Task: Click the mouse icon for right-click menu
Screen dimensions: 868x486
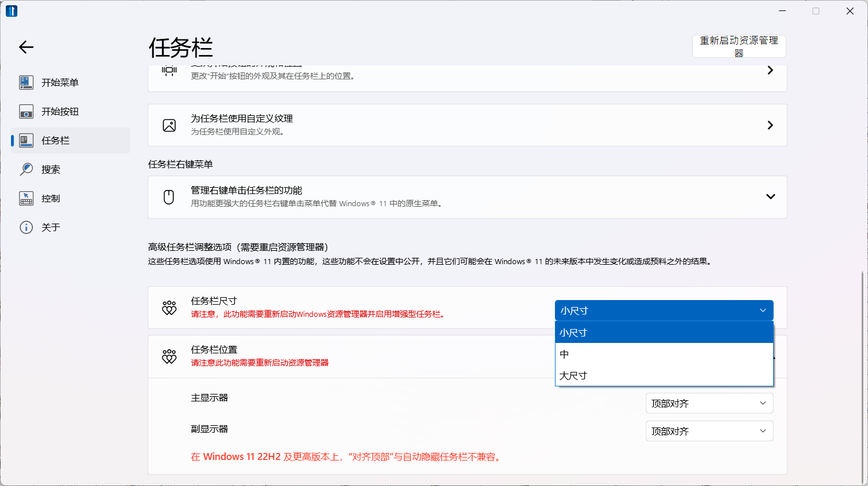Action: coord(169,197)
